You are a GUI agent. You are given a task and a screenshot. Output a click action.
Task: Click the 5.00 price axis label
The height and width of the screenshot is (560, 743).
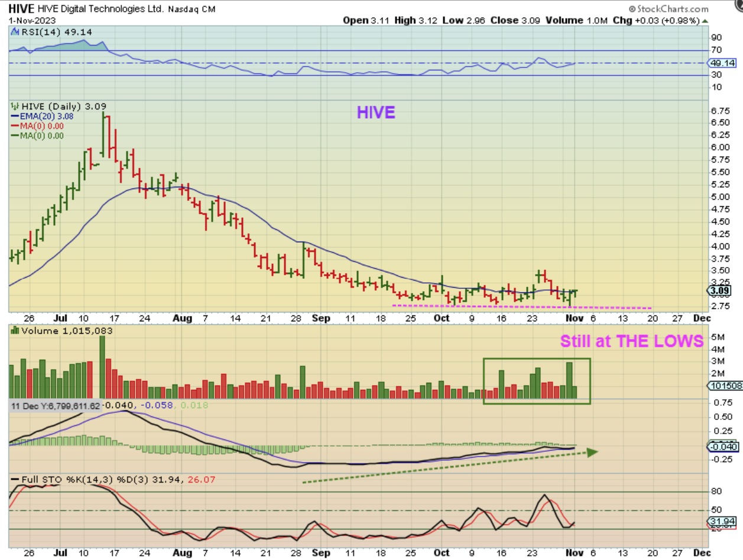coord(719,197)
